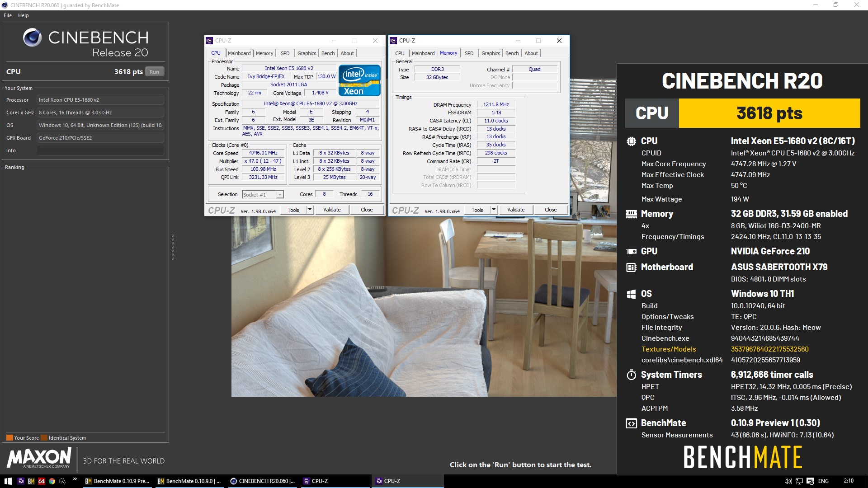The width and height of the screenshot is (868, 488).
Task: Click the System Timers stopwatch icon
Action: coord(631,375)
